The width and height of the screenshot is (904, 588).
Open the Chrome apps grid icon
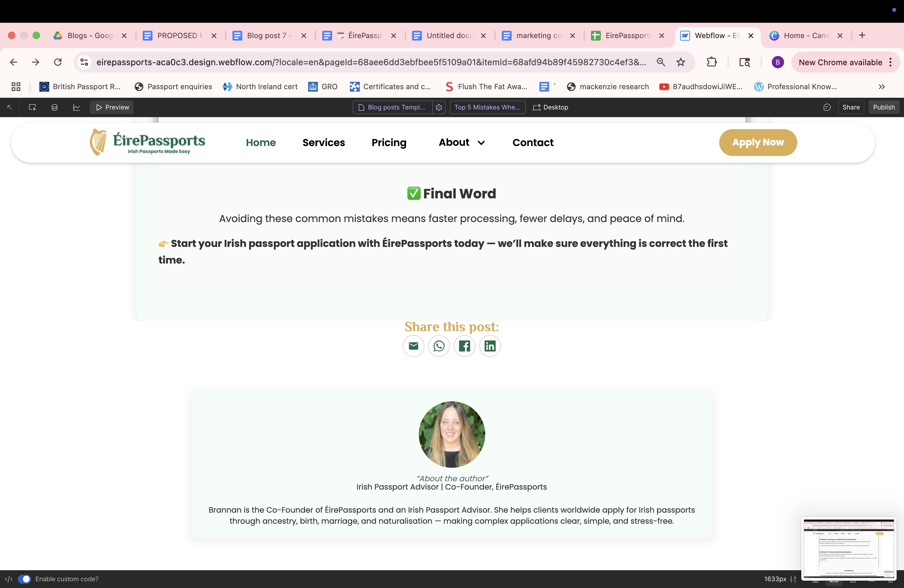(x=16, y=87)
